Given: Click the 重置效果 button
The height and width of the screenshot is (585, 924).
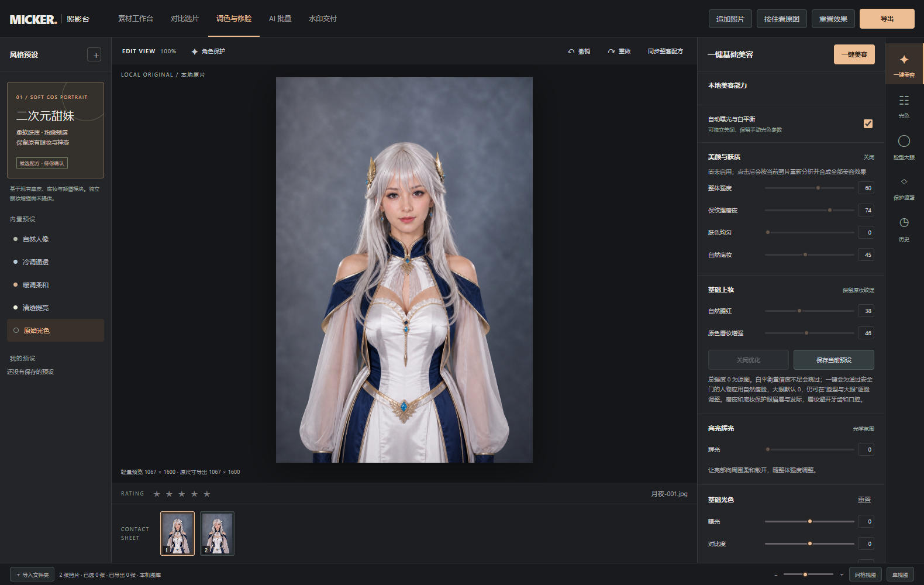Looking at the screenshot, I should (833, 19).
